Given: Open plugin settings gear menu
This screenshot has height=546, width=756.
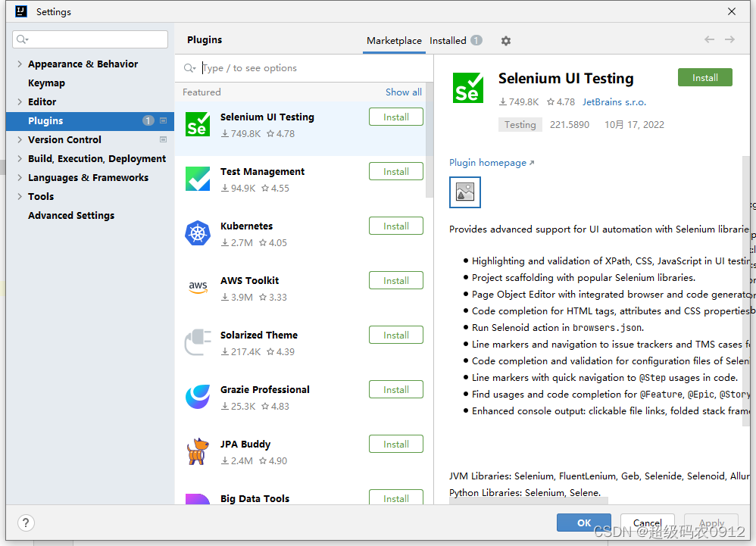Looking at the screenshot, I should tap(505, 41).
